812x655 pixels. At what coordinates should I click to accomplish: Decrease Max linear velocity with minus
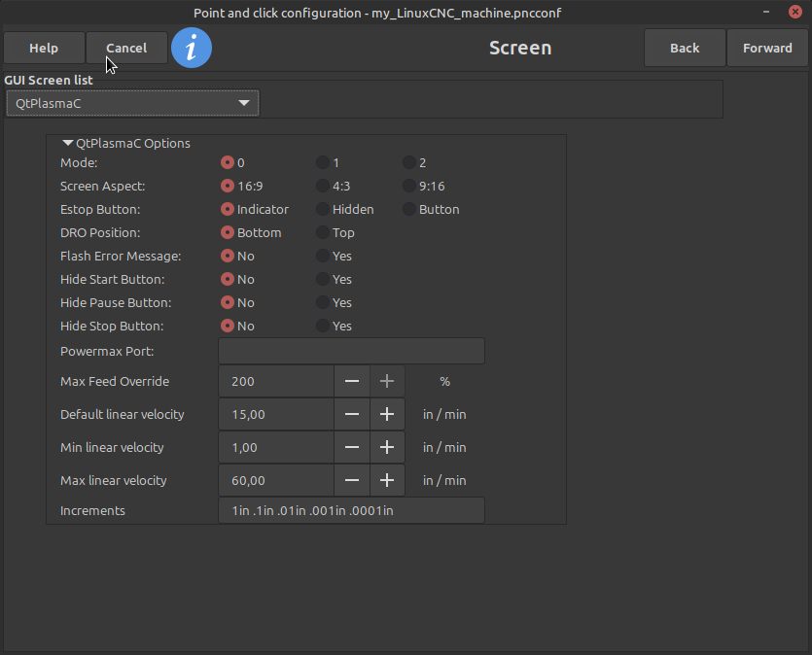[x=352, y=481]
